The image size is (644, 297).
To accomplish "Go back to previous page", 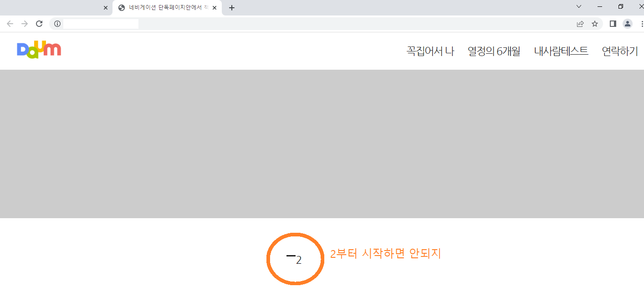I will pos(10,24).
